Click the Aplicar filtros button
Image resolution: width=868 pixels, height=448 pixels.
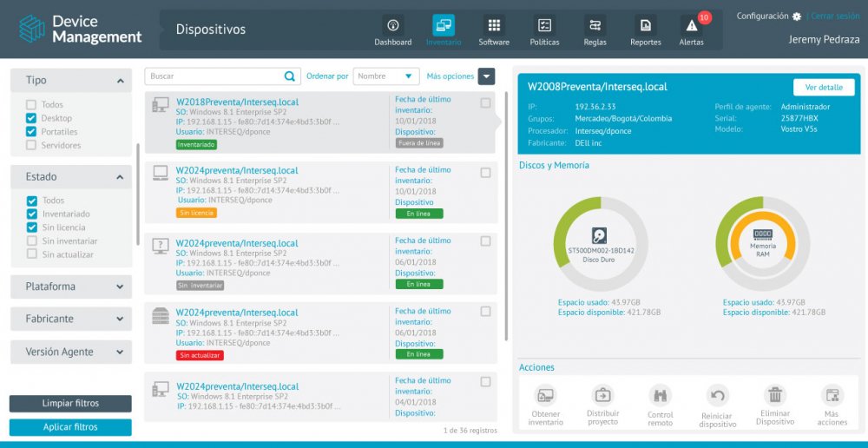(70, 427)
